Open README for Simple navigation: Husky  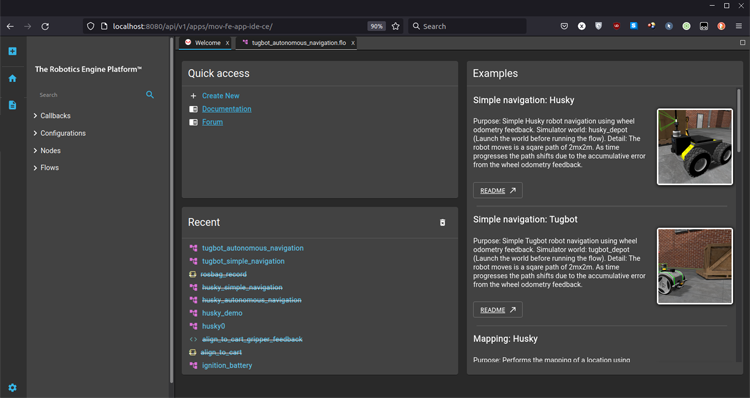click(497, 190)
